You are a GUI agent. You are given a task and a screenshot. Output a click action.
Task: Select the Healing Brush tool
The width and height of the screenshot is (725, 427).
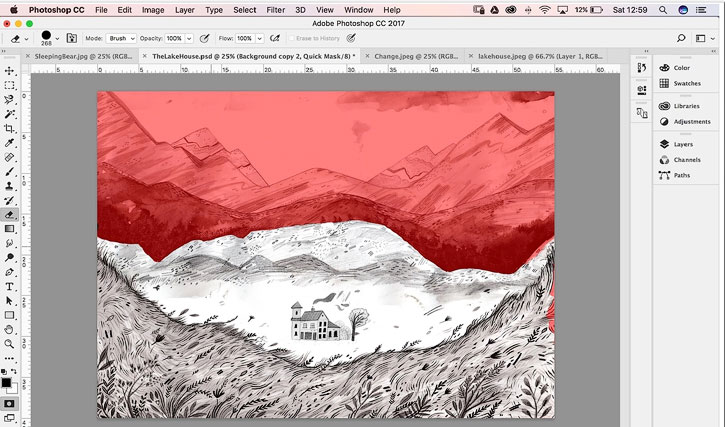[9, 157]
